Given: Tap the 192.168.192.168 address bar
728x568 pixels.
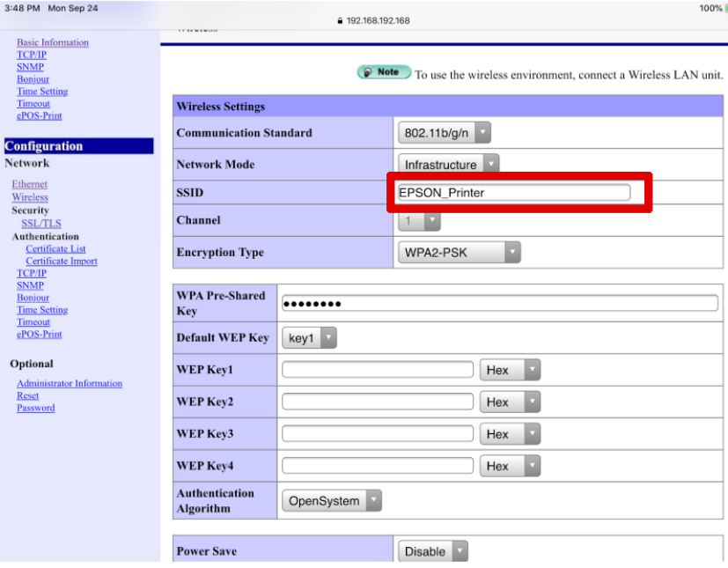Looking at the screenshot, I should tap(378, 21).
